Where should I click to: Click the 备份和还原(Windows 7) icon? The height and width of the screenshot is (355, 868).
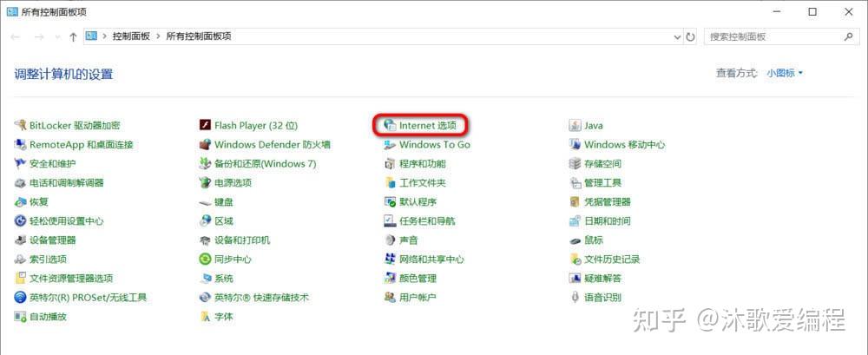tap(206, 163)
